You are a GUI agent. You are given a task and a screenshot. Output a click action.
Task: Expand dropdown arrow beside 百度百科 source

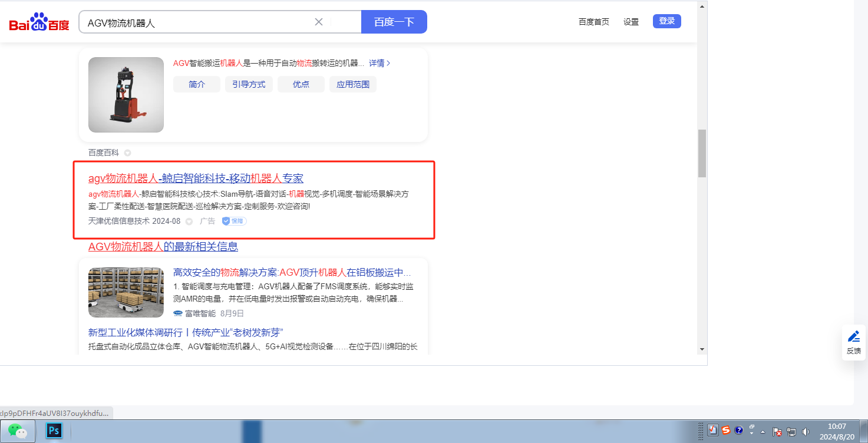tap(127, 153)
